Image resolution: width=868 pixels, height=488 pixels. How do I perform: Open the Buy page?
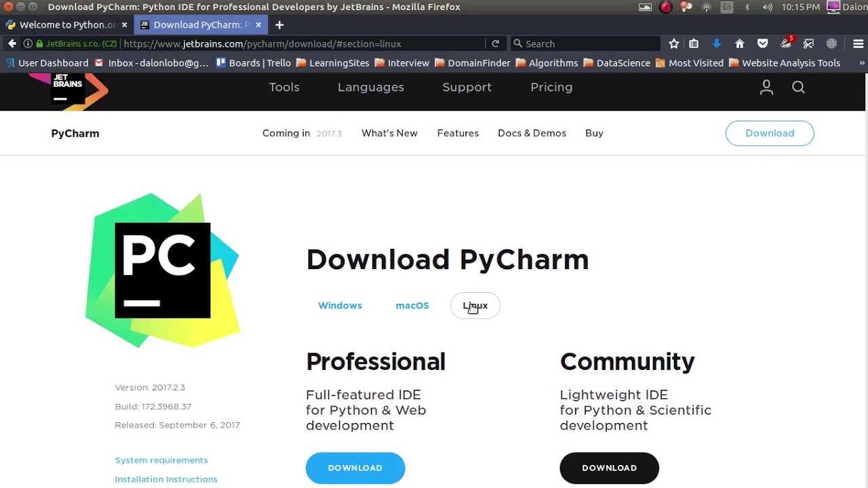[594, 134]
